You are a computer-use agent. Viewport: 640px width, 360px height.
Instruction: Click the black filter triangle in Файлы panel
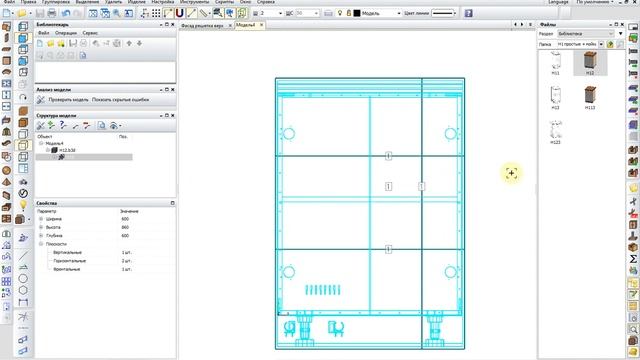point(621,33)
